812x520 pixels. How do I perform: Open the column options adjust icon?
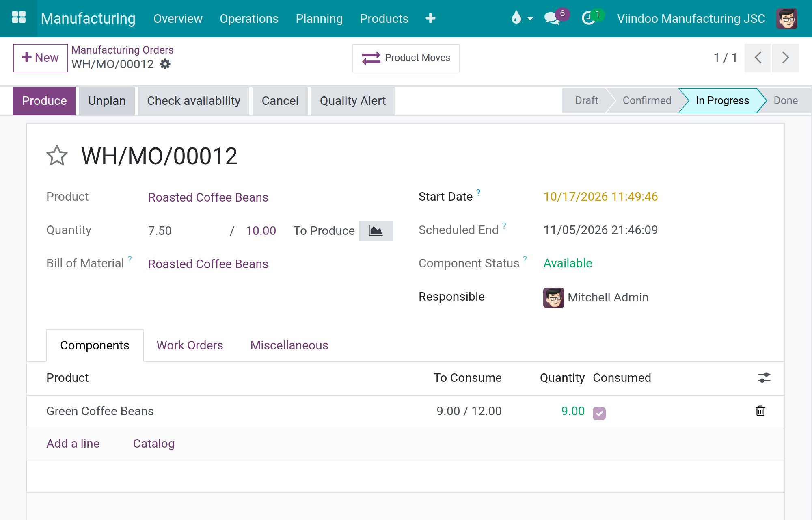coord(764,378)
